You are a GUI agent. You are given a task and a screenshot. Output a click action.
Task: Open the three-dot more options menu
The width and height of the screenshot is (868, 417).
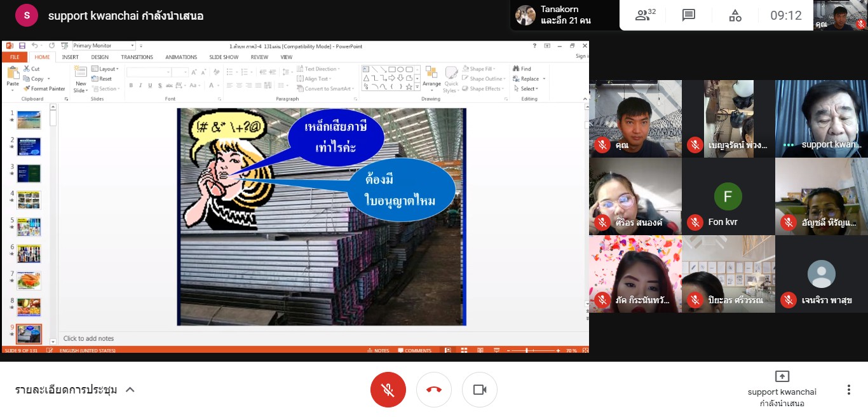click(x=848, y=390)
